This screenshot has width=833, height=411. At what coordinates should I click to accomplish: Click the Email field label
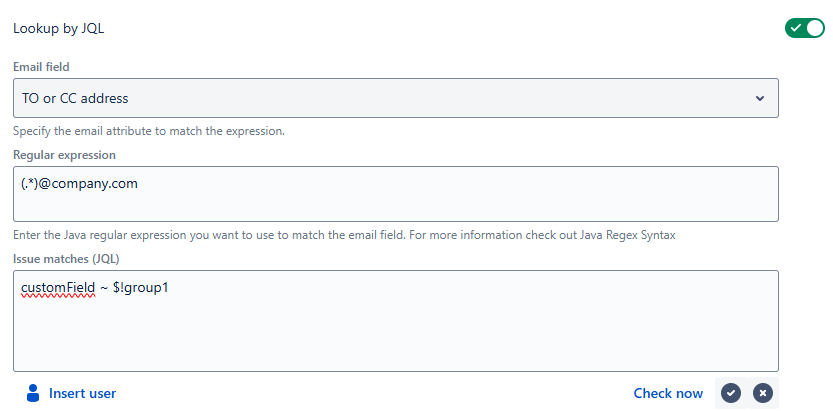(41, 67)
